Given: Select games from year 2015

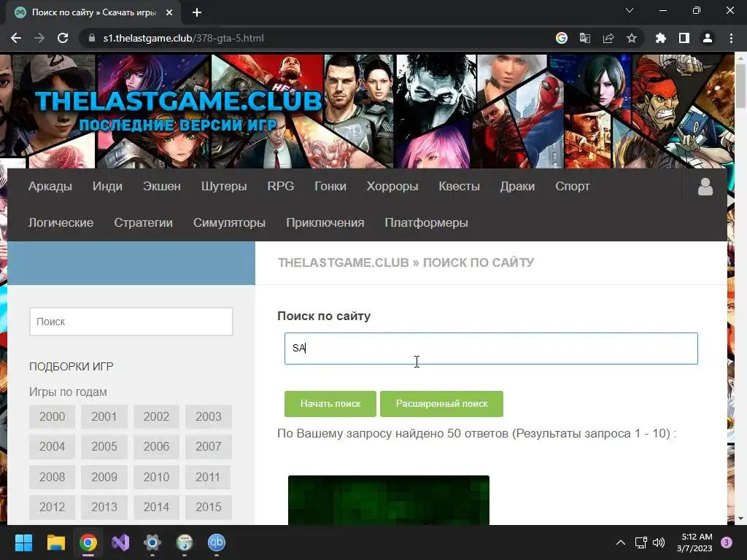Looking at the screenshot, I should click(208, 507).
